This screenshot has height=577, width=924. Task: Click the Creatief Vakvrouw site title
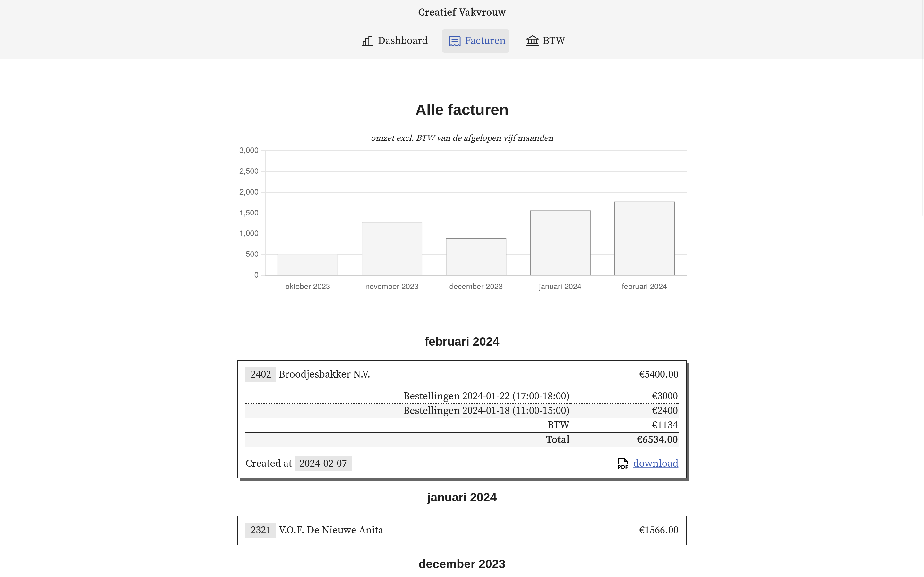tap(462, 12)
